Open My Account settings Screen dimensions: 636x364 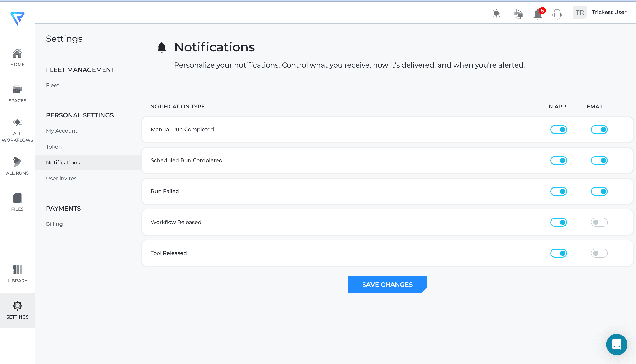coord(62,131)
